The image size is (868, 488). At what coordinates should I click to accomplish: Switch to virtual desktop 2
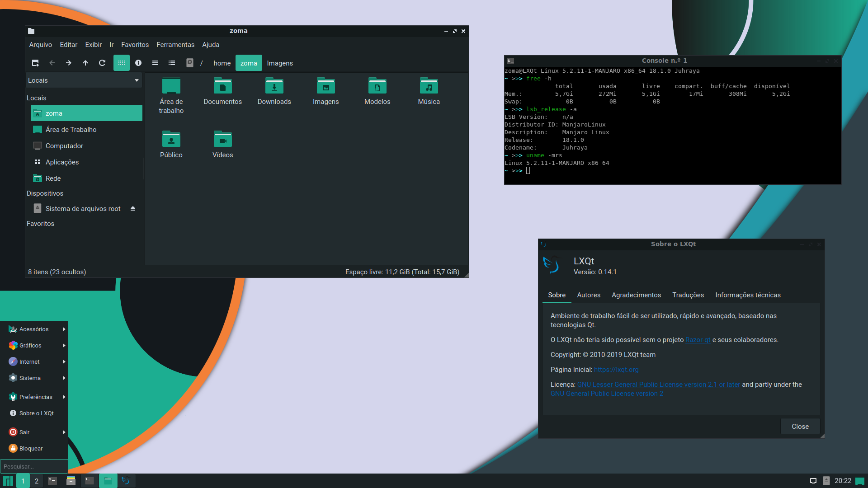click(x=37, y=481)
